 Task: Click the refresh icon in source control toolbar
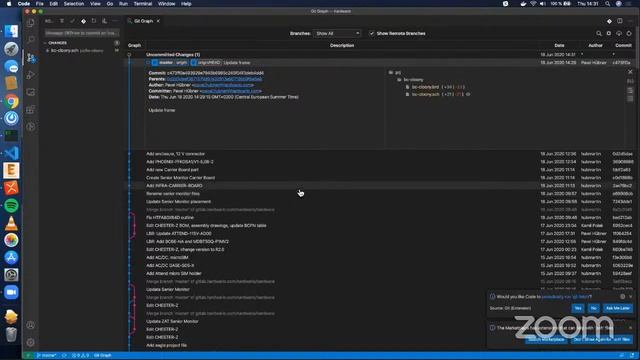click(x=94, y=21)
